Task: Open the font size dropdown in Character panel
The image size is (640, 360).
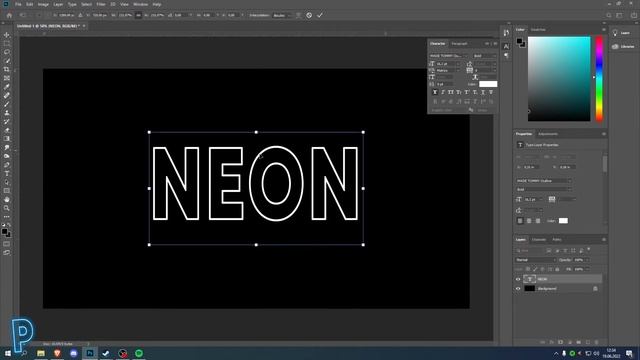Action: (448, 64)
